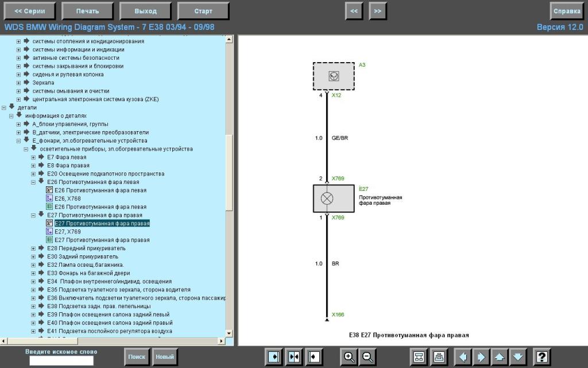588x368 pixels.
Task: Open help with the question mark icon
Action: click(x=541, y=356)
